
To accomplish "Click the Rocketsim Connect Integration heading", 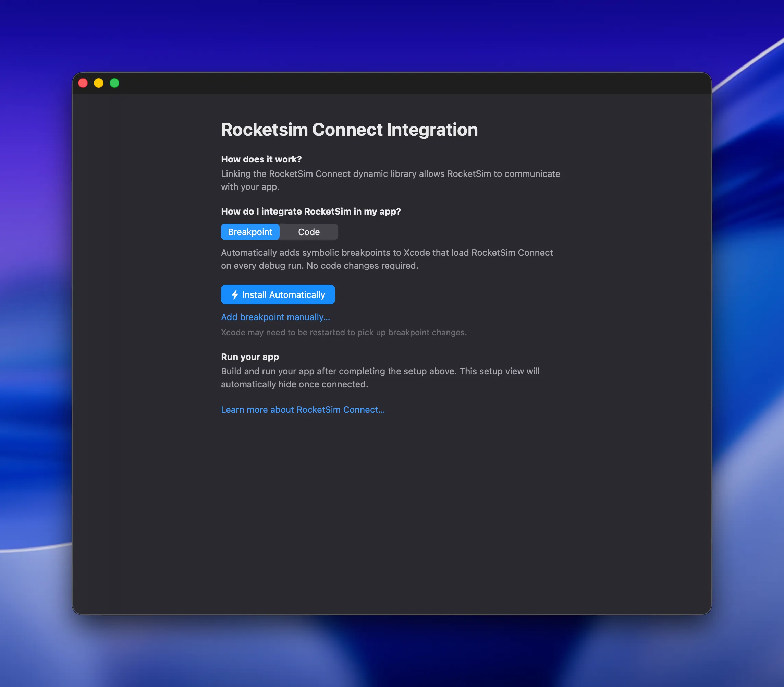I will click(349, 130).
